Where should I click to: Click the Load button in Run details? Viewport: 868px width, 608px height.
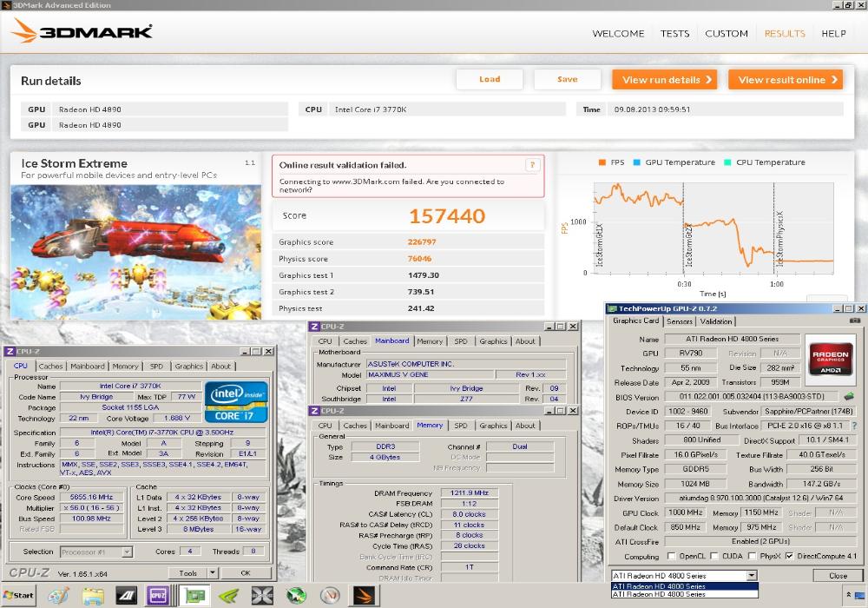[x=490, y=79]
